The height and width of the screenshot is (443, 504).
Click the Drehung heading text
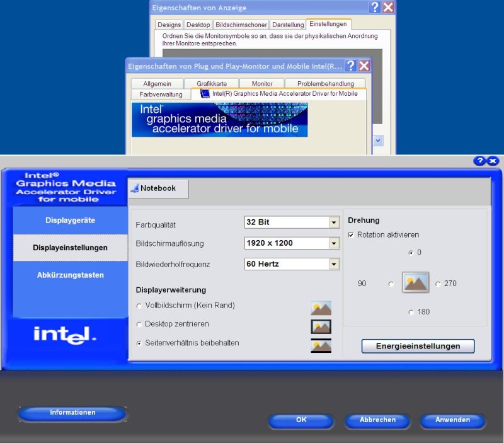coord(364,221)
